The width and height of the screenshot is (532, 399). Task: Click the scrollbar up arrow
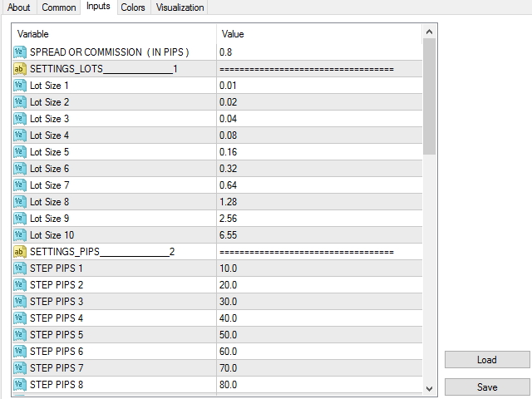429,32
